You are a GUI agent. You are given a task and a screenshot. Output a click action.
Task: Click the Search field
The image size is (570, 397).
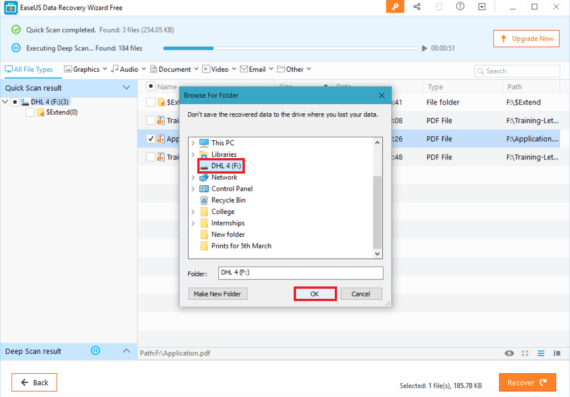[517, 71]
